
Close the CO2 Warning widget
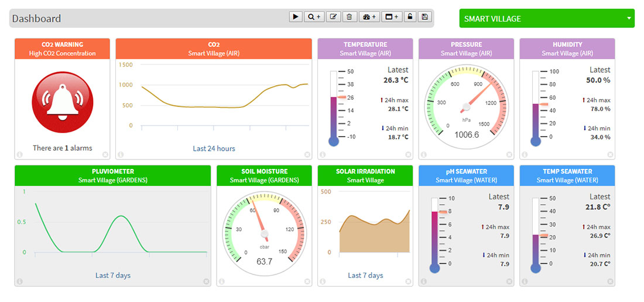tap(105, 155)
